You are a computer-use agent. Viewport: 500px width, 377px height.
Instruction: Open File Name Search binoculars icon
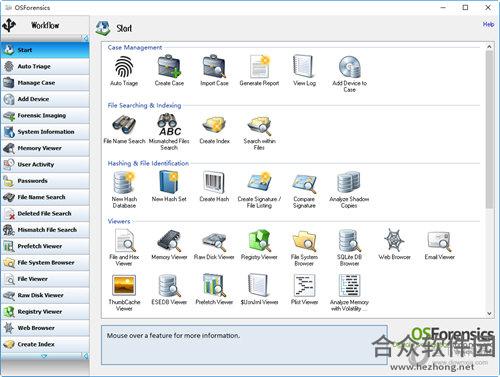click(124, 125)
